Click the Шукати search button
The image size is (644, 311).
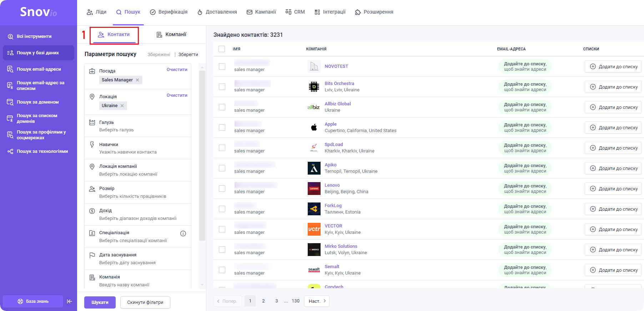click(100, 302)
